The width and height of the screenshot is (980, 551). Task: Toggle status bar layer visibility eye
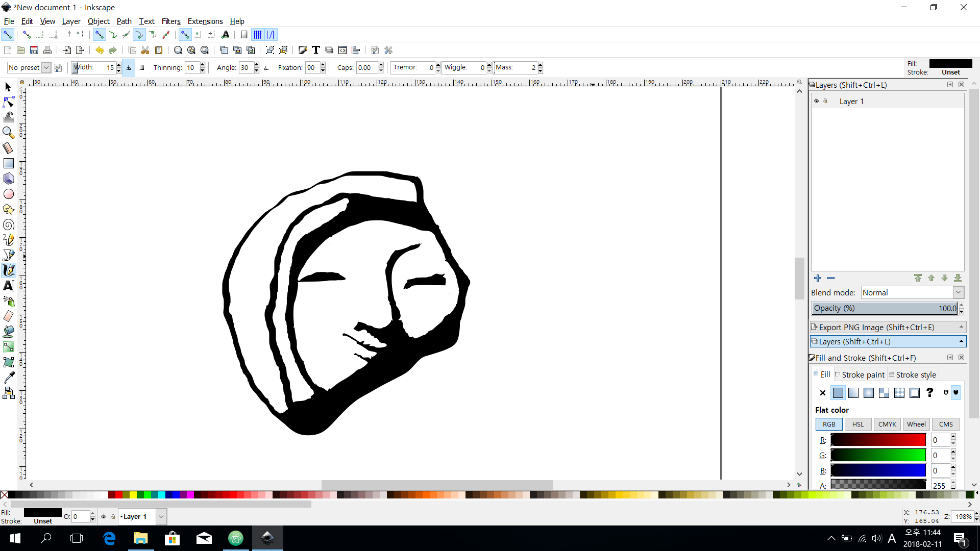[x=104, y=516]
